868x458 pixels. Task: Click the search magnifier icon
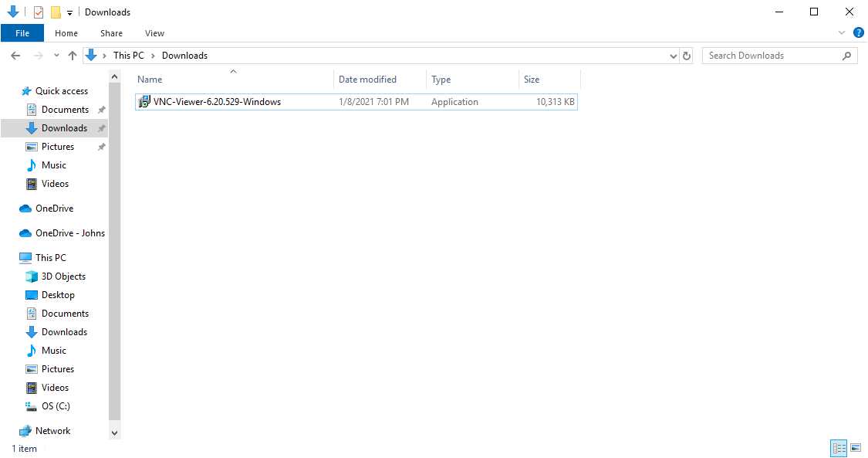846,56
